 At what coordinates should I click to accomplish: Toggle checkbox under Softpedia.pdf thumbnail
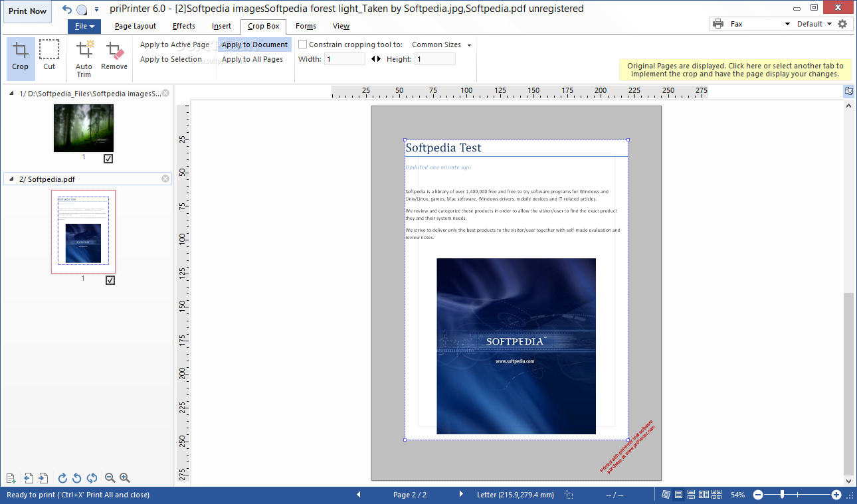(110, 280)
